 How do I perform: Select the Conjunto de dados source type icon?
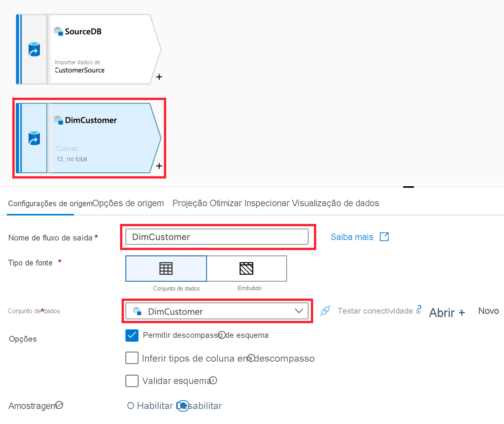(x=166, y=268)
